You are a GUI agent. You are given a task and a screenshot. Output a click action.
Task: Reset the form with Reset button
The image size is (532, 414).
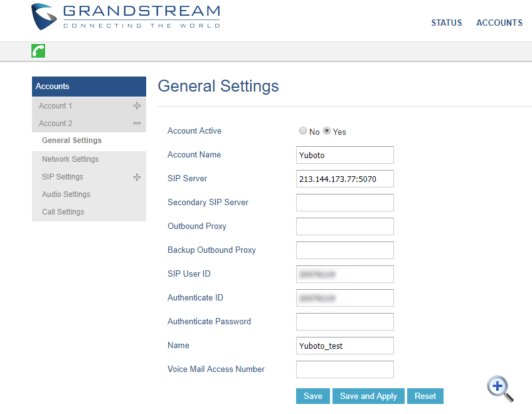click(425, 396)
